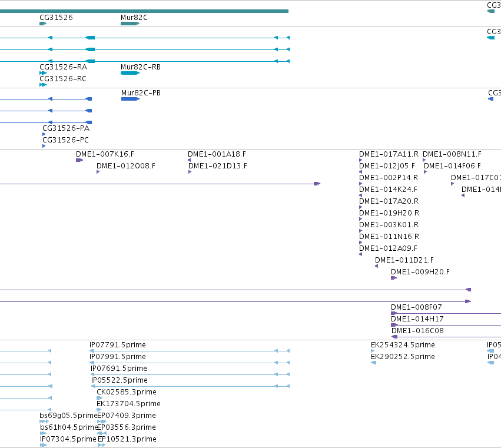Click the bs69g05.5prime label
501x448 pixels.
pos(68,416)
